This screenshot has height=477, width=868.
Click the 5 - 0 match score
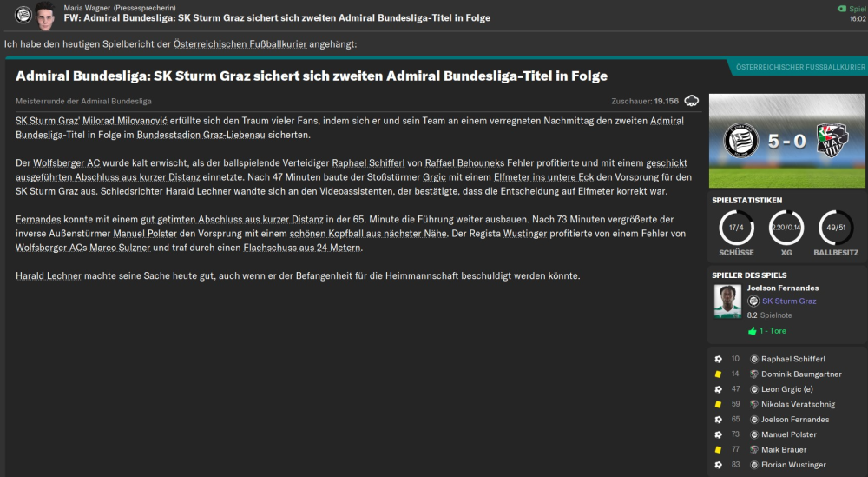[x=786, y=140]
